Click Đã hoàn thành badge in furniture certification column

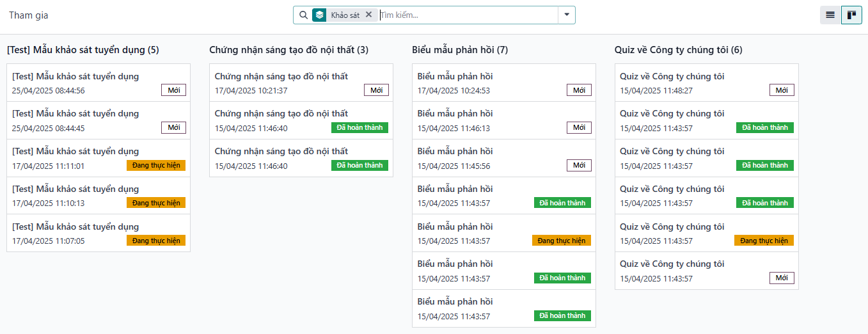point(359,127)
